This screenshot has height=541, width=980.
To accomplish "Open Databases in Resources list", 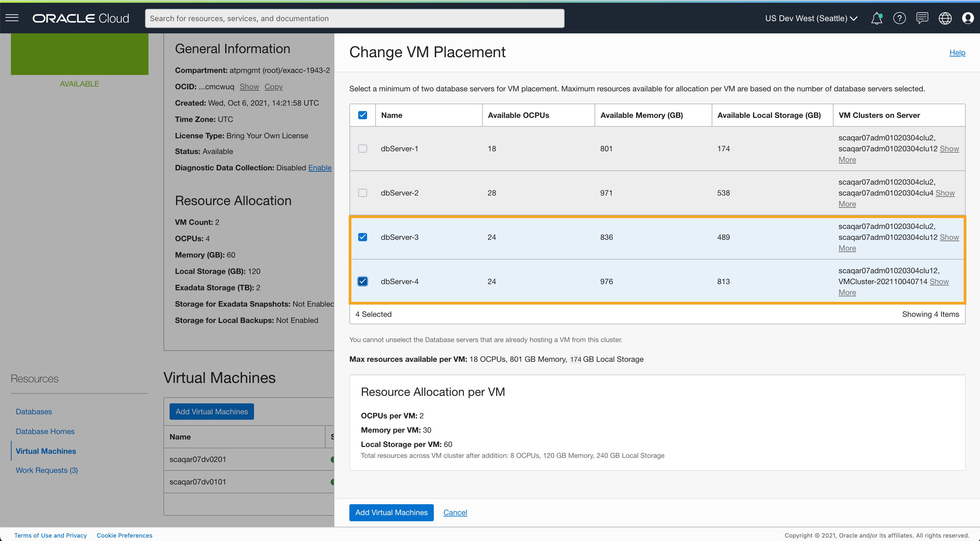I will pyautogui.click(x=33, y=412).
